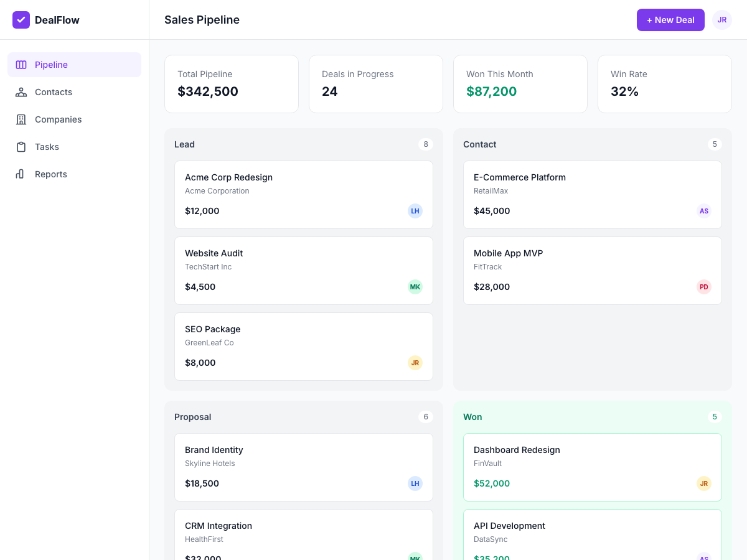Click the DealFlow brand name
The image size is (747, 560).
pyautogui.click(x=57, y=20)
